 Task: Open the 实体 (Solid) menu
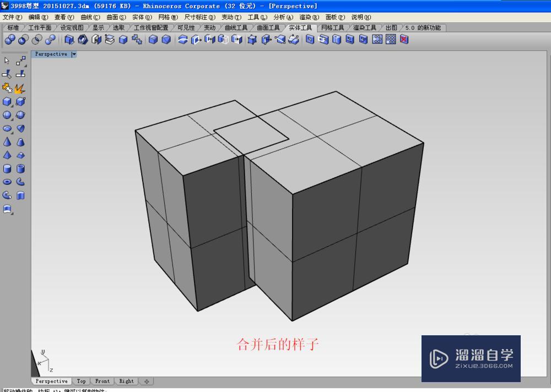click(x=142, y=17)
